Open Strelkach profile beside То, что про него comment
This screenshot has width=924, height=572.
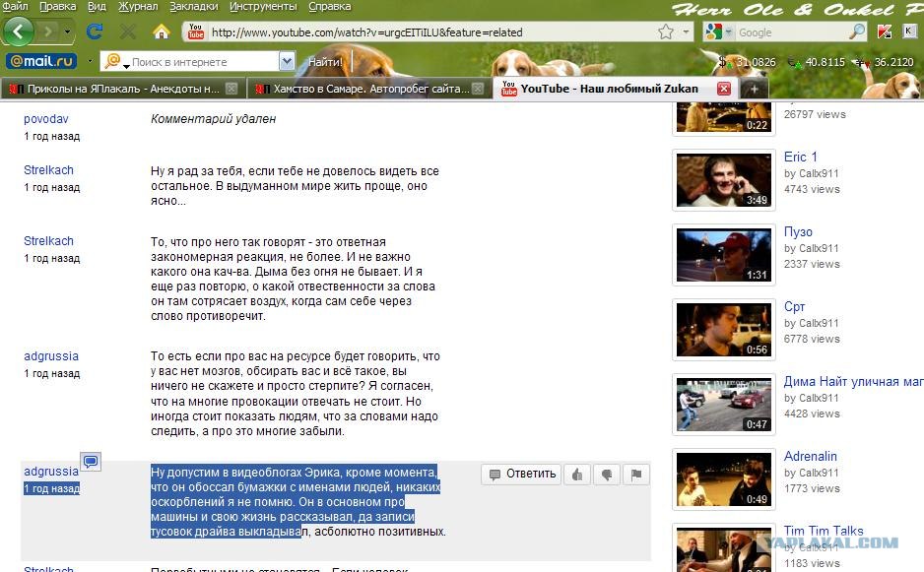click(48, 241)
